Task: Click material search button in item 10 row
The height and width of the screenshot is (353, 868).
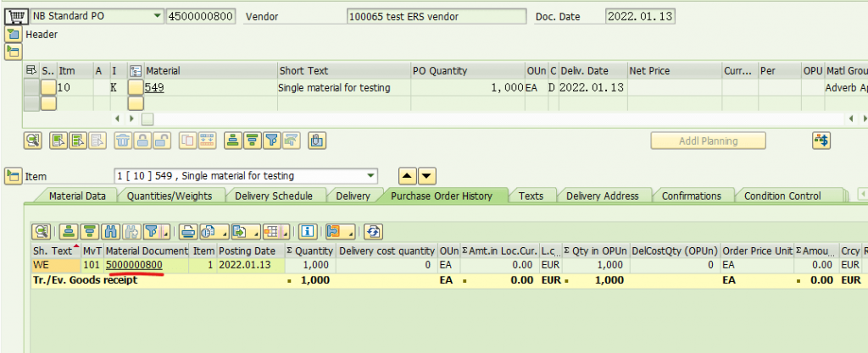Action: pos(136,87)
